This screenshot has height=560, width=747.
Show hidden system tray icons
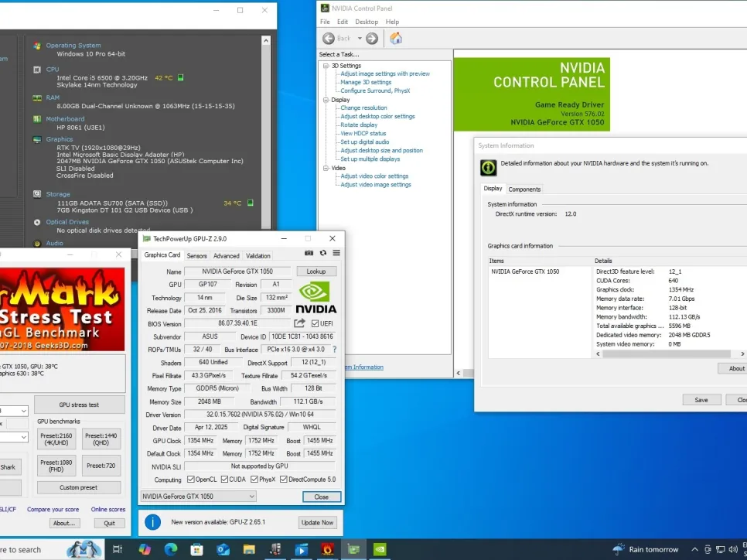(x=694, y=549)
